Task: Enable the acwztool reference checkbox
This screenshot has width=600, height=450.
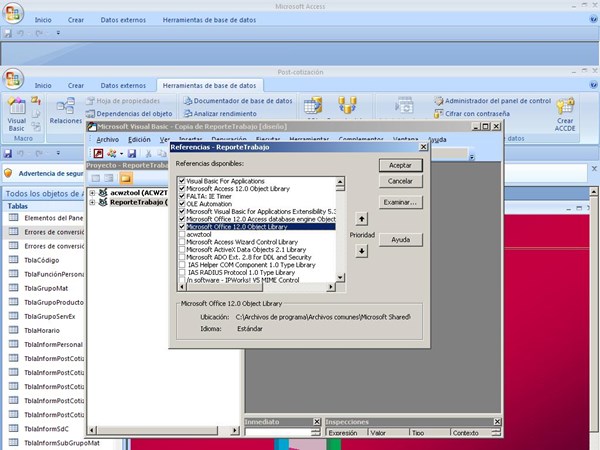Action: click(181, 234)
